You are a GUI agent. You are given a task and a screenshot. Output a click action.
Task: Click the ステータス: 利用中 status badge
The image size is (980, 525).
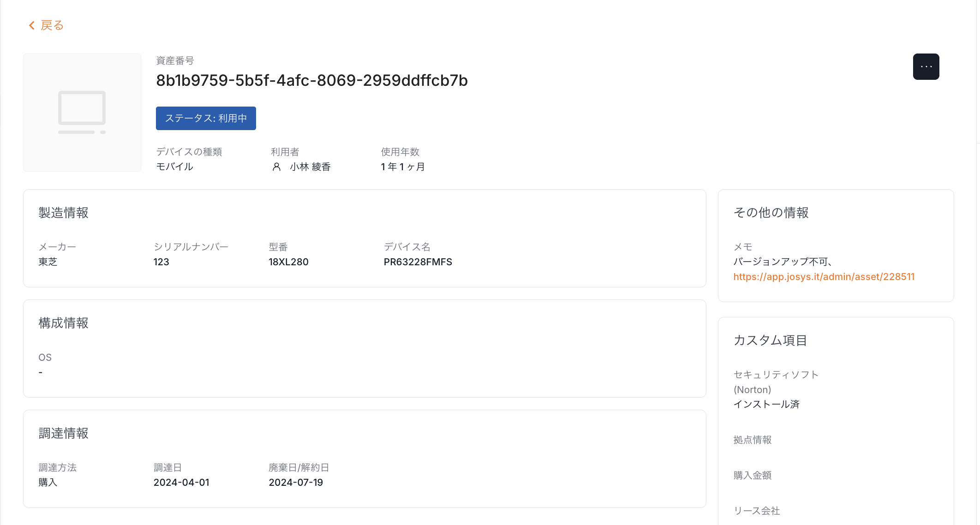coord(206,119)
